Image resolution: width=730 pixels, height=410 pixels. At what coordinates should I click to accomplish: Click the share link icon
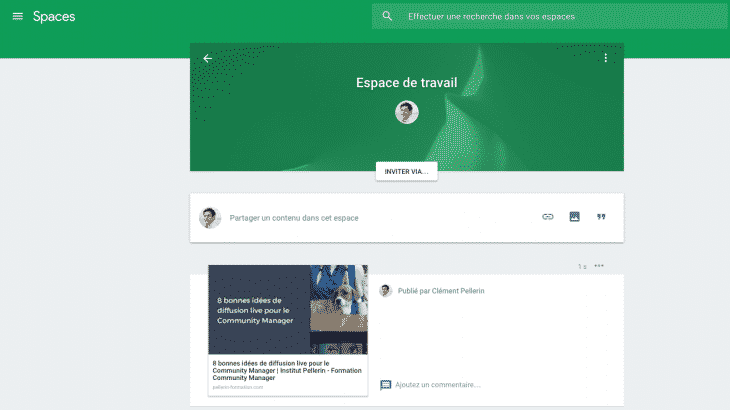548,217
